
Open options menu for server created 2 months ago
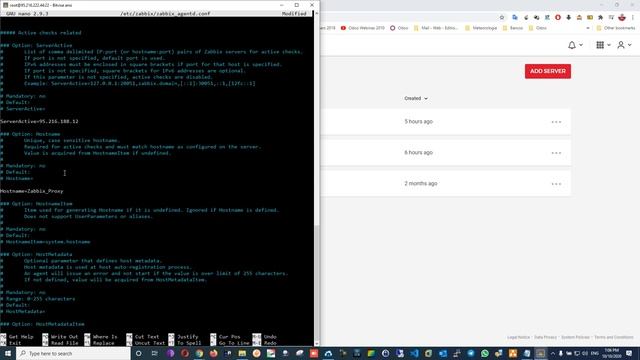click(x=556, y=184)
